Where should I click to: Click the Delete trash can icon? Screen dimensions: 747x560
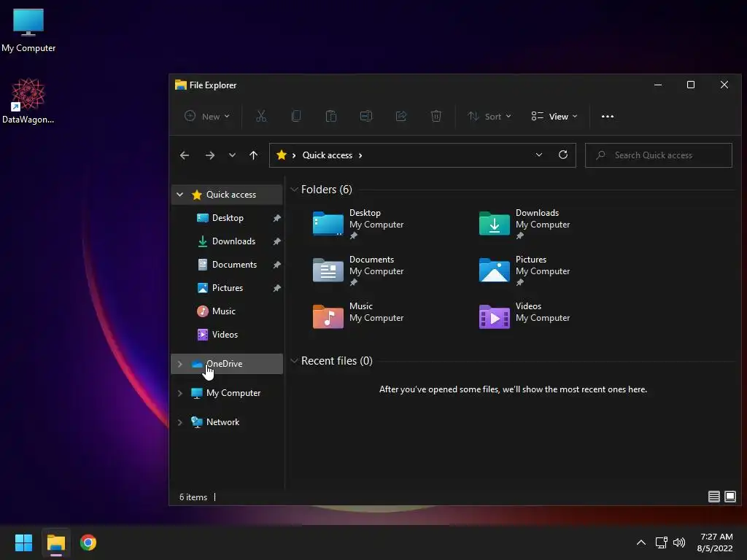coord(436,116)
